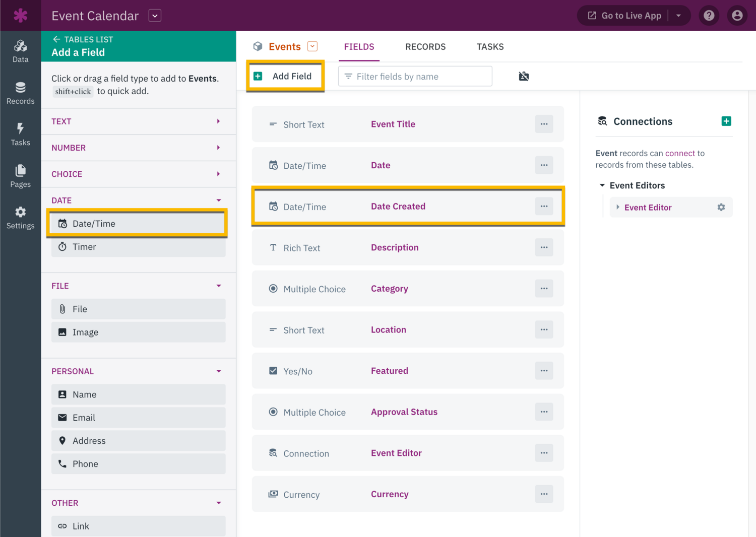The width and height of the screenshot is (756, 537).
Task: Click green plus to add connection
Action: pos(726,121)
